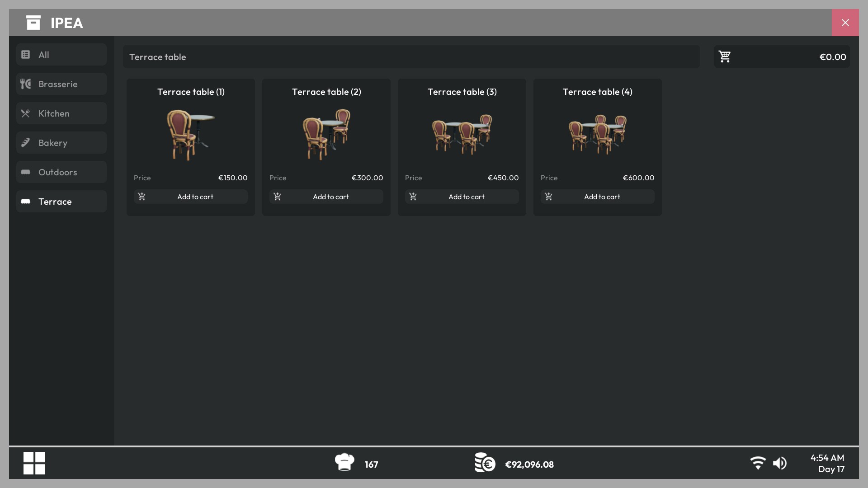The height and width of the screenshot is (488, 868).
Task: Click the IPEA box logo icon
Action: (x=33, y=23)
